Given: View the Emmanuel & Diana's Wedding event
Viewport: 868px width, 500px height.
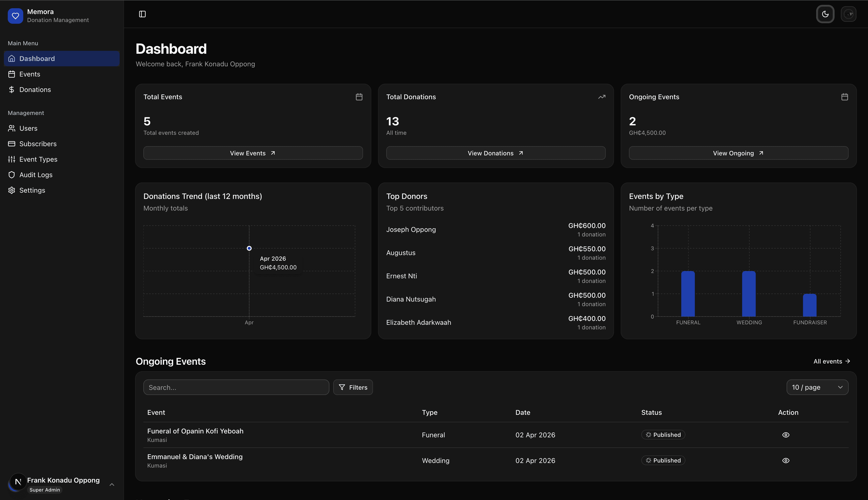Looking at the screenshot, I should click(786, 460).
